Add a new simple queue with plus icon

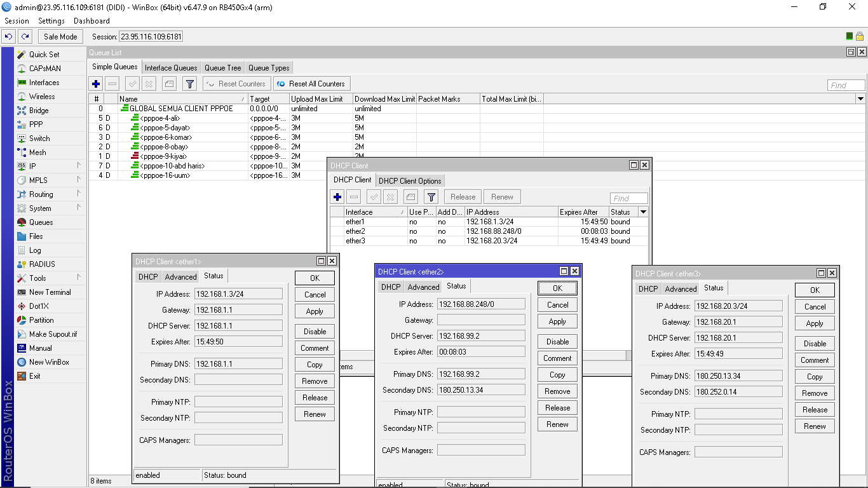[x=96, y=84]
